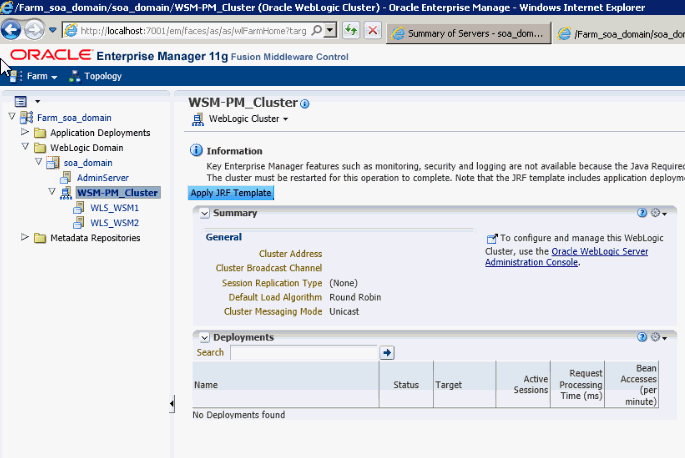Open the Topology view
The height and width of the screenshot is (458, 685).
coord(103,76)
